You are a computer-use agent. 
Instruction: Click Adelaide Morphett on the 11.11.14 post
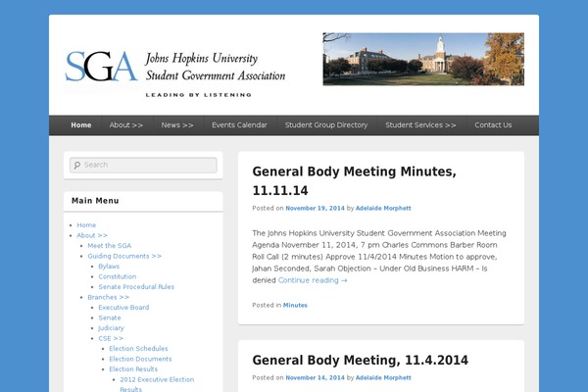[383, 208]
